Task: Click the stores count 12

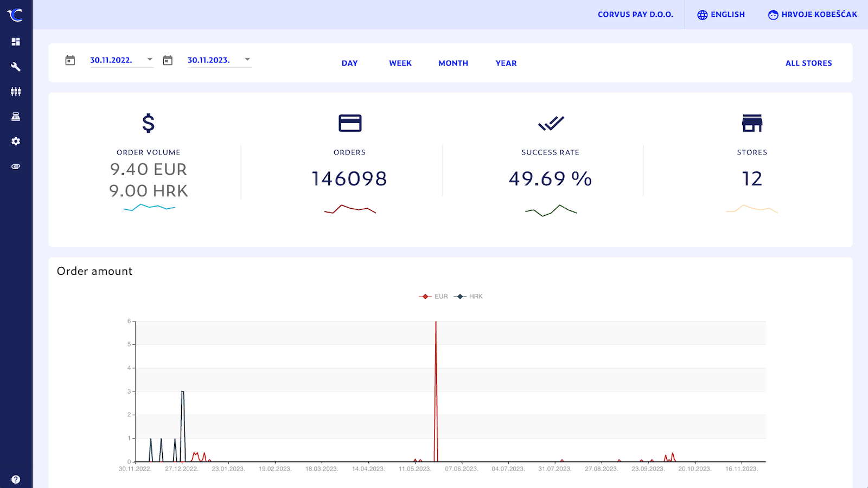Action: [752, 179]
